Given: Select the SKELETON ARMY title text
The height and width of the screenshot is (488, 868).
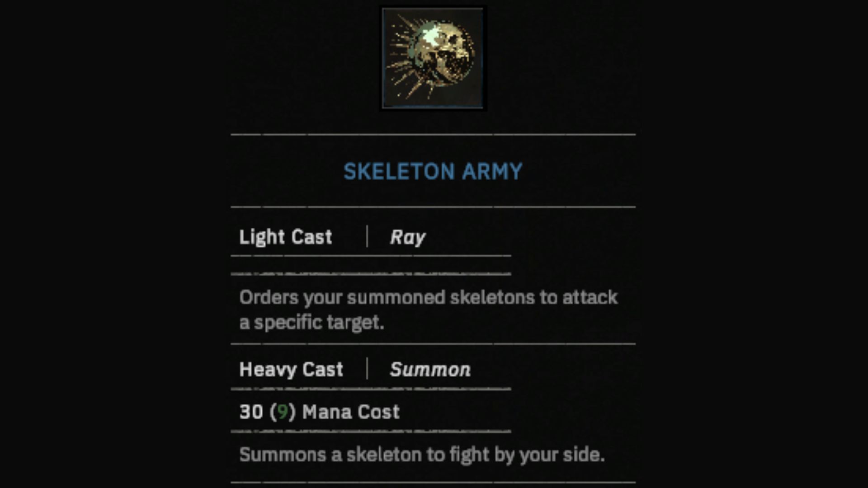Looking at the screenshot, I should point(433,172).
